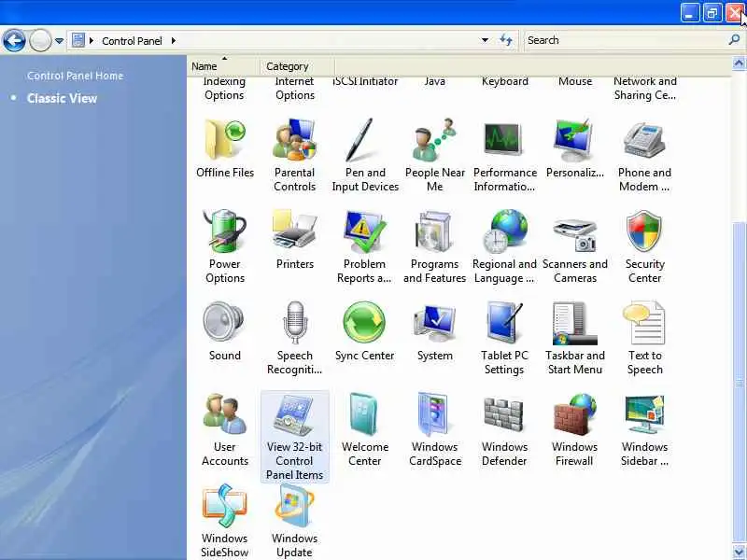Image resolution: width=747 pixels, height=560 pixels.
Task: Open the recent pages dropdown arrow
Action: 59,41
